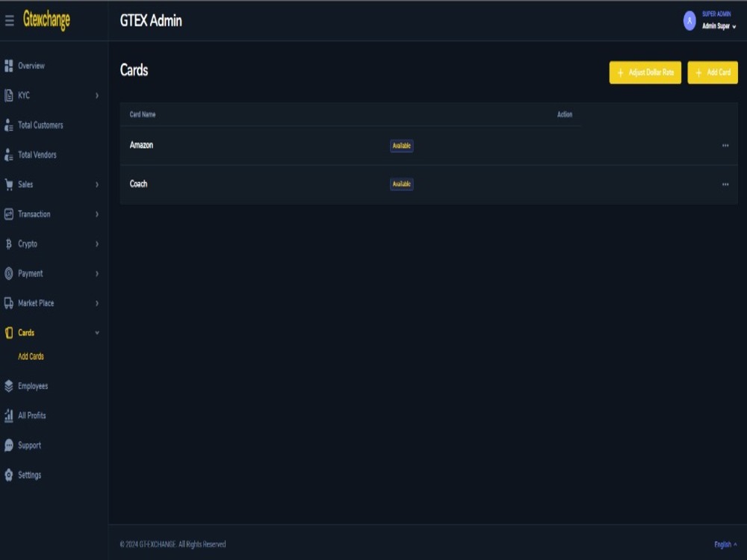The width and height of the screenshot is (747, 560).
Task: Click the Available badge for Amazon
Action: [x=402, y=146]
